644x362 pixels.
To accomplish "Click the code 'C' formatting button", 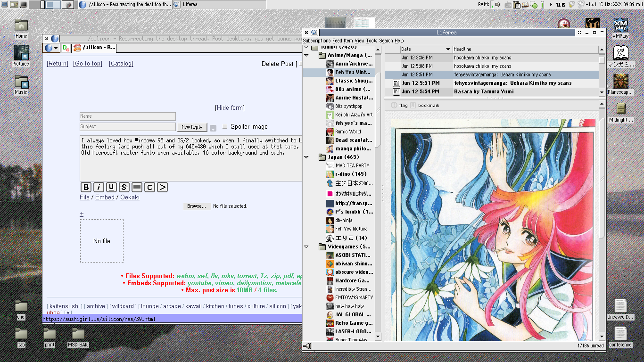I will pos(149,187).
